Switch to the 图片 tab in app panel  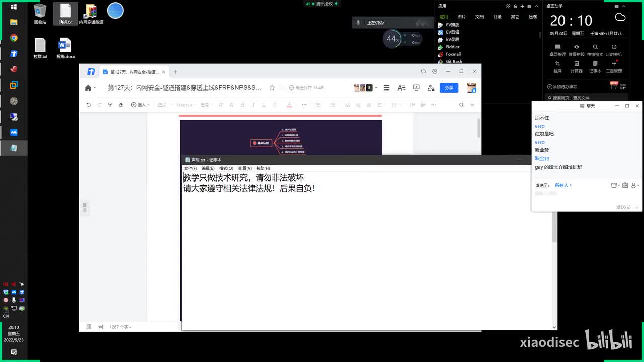point(462,17)
